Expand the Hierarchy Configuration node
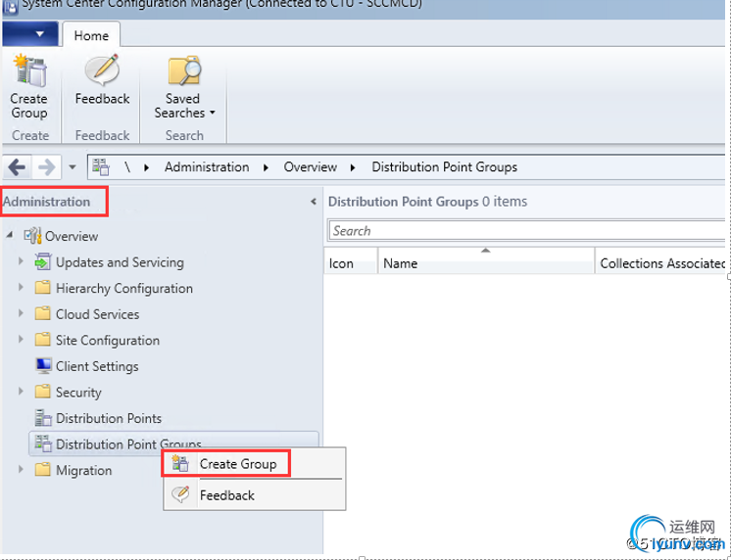The width and height of the screenshot is (731, 560). click(21, 287)
